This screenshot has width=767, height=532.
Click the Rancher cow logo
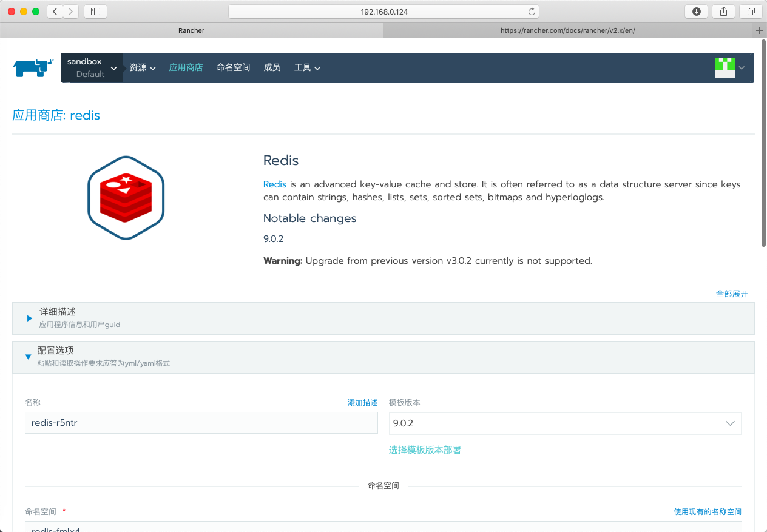coord(33,67)
